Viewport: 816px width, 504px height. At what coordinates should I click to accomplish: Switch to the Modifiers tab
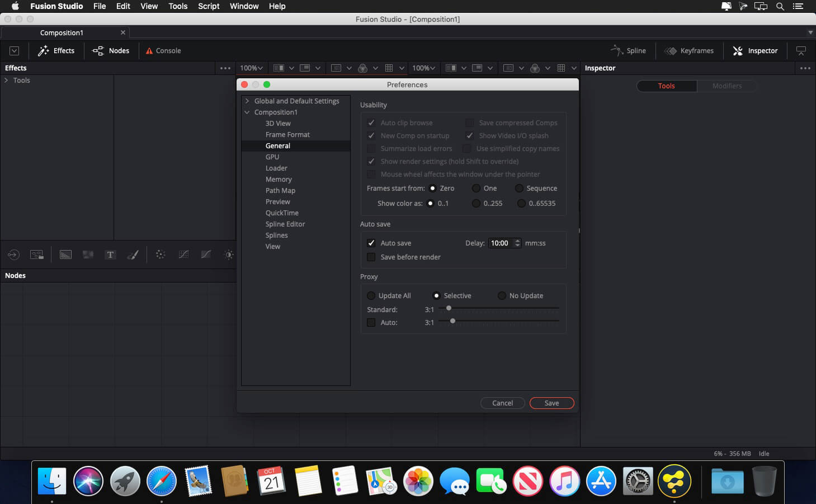(727, 86)
